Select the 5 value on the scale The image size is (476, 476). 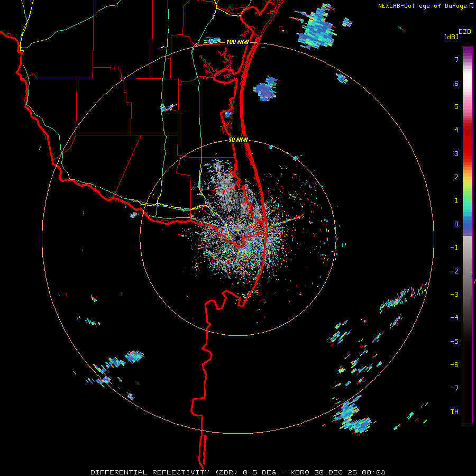tap(456, 106)
